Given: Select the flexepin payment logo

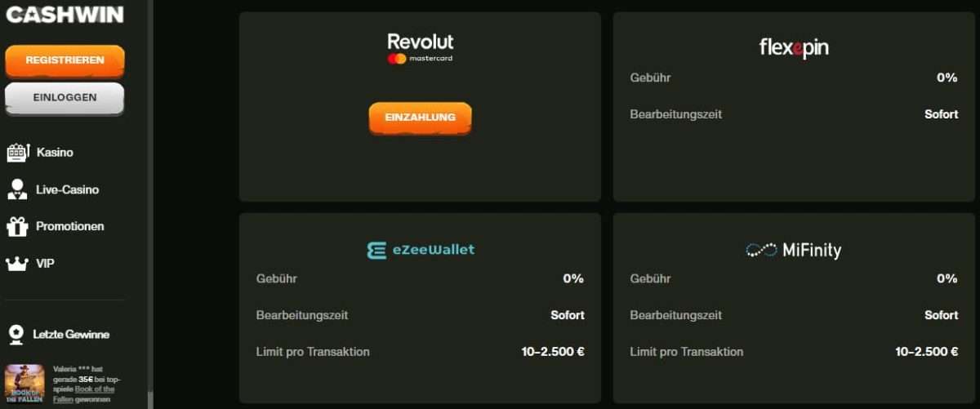Looking at the screenshot, I should click(794, 49).
